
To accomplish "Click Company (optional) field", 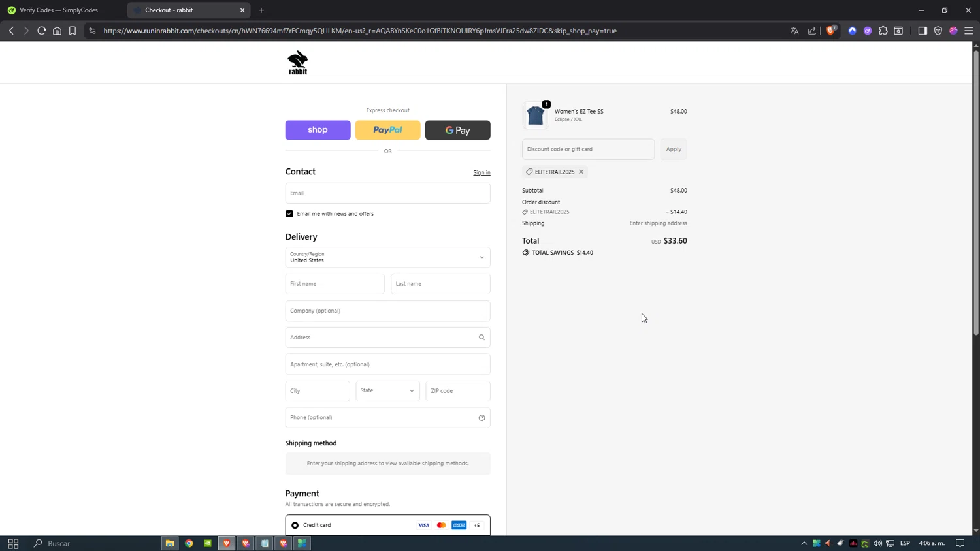I will click(x=387, y=311).
